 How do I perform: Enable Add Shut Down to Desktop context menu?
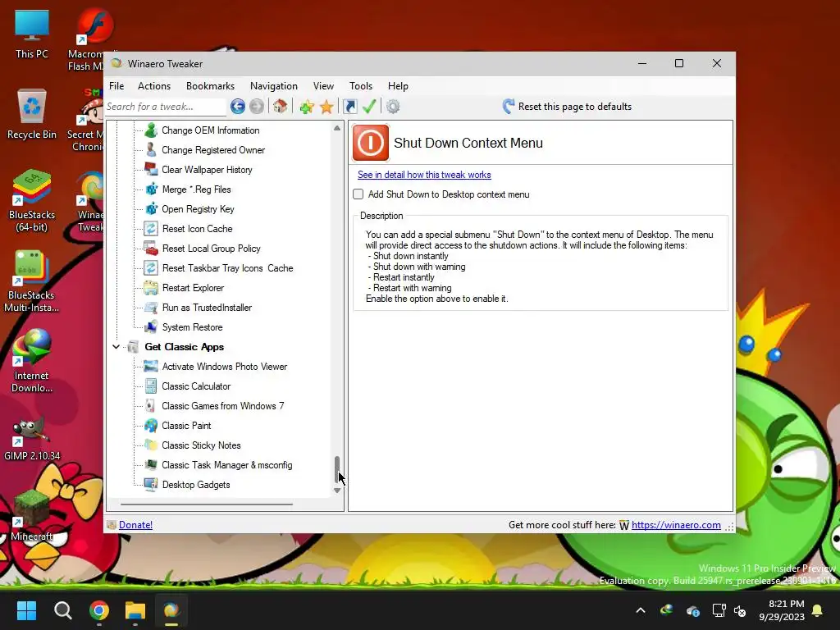coord(358,194)
